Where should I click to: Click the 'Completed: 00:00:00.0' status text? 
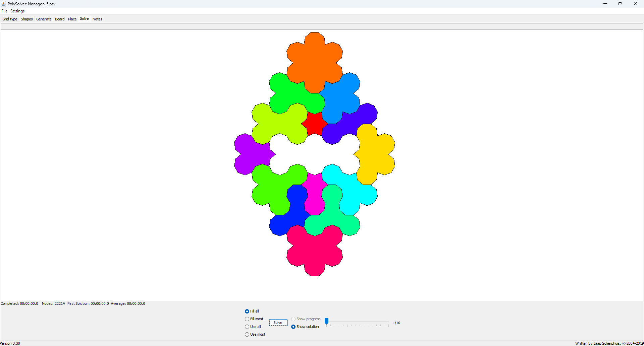pyautogui.click(x=19, y=303)
